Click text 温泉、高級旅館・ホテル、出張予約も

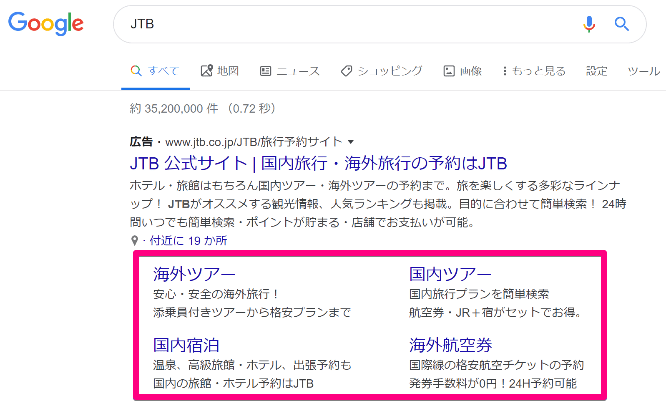point(252,365)
